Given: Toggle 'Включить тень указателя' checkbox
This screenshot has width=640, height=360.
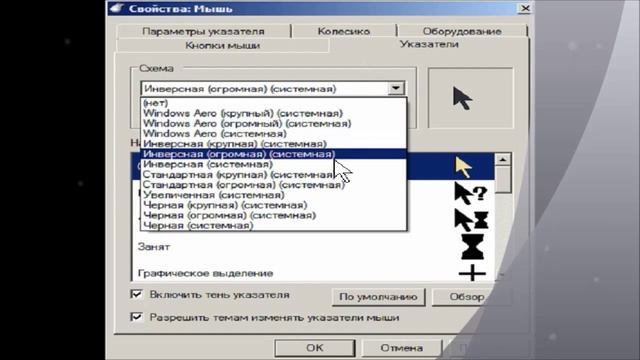Looking at the screenshot, I should 136,294.
